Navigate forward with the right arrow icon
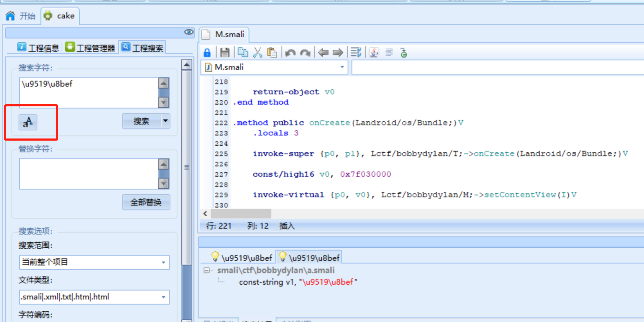The height and width of the screenshot is (322, 644). pyautogui.click(x=338, y=53)
